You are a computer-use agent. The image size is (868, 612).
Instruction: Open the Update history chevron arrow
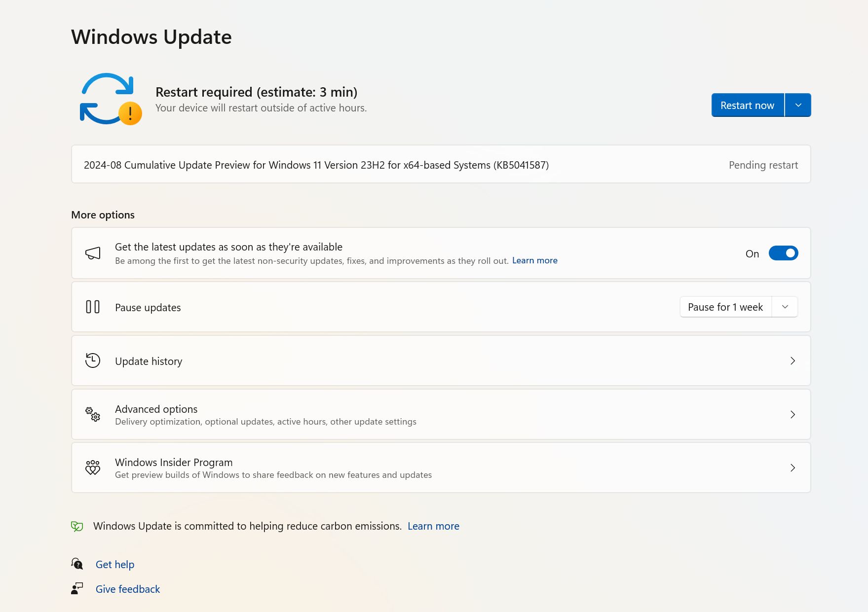point(793,360)
